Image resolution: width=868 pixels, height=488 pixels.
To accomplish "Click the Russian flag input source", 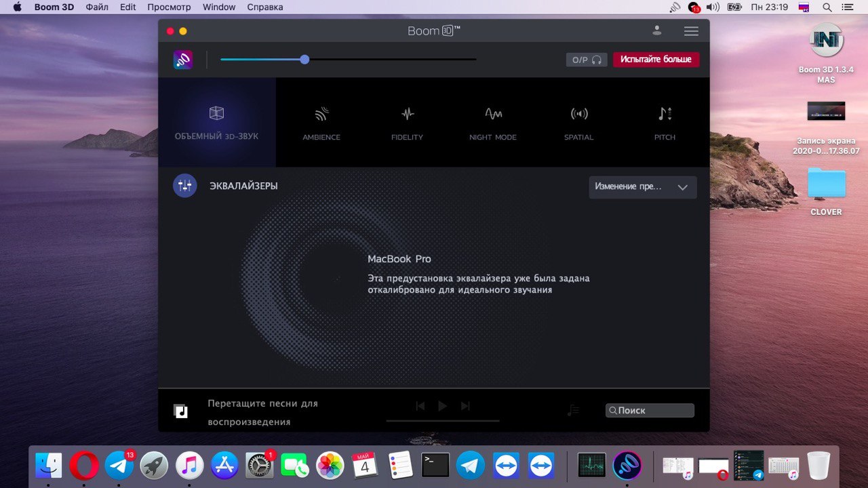I will (804, 7).
